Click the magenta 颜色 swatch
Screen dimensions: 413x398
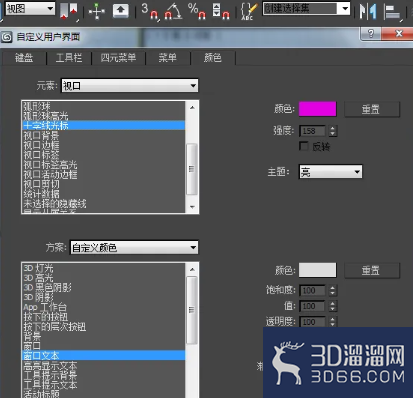pos(317,109)
